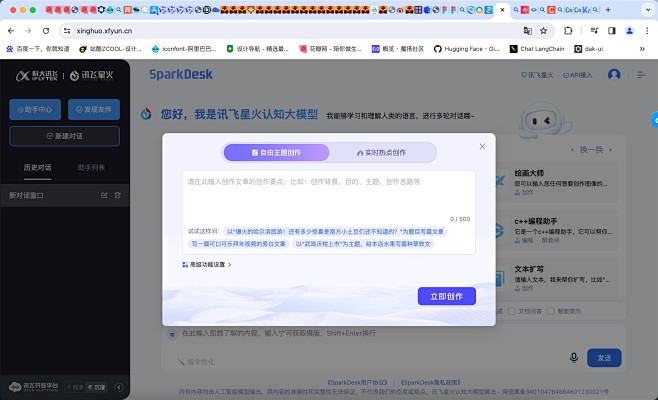Click the robot mascot illustration
Screen dimensions: 658x400
coord(544,120)
